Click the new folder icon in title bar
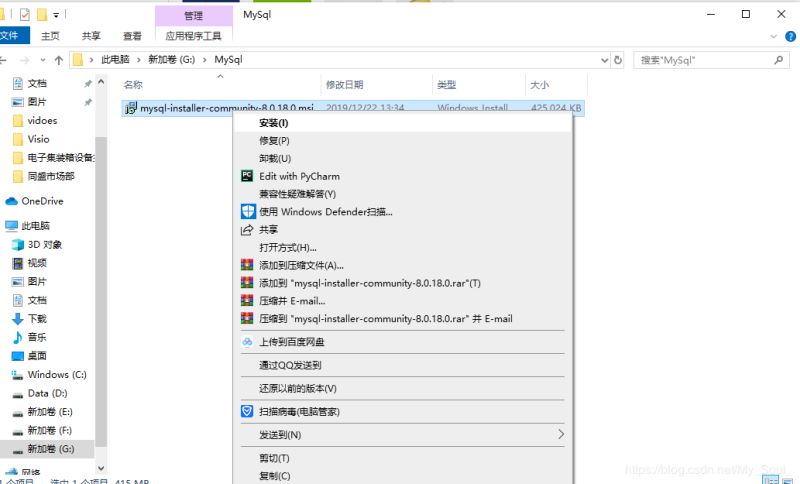Image resolution: width=800 pixels, height=484 pixels. click(42, 15)
